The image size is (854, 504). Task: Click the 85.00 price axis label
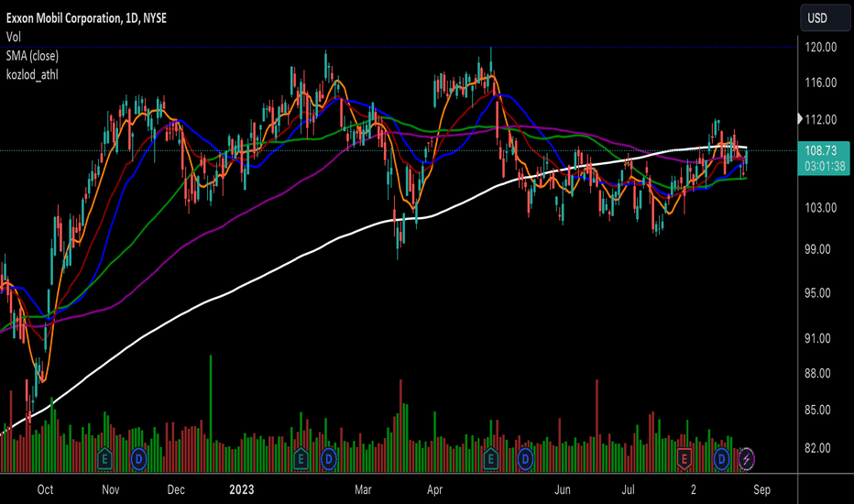click(x=817, y=410)
